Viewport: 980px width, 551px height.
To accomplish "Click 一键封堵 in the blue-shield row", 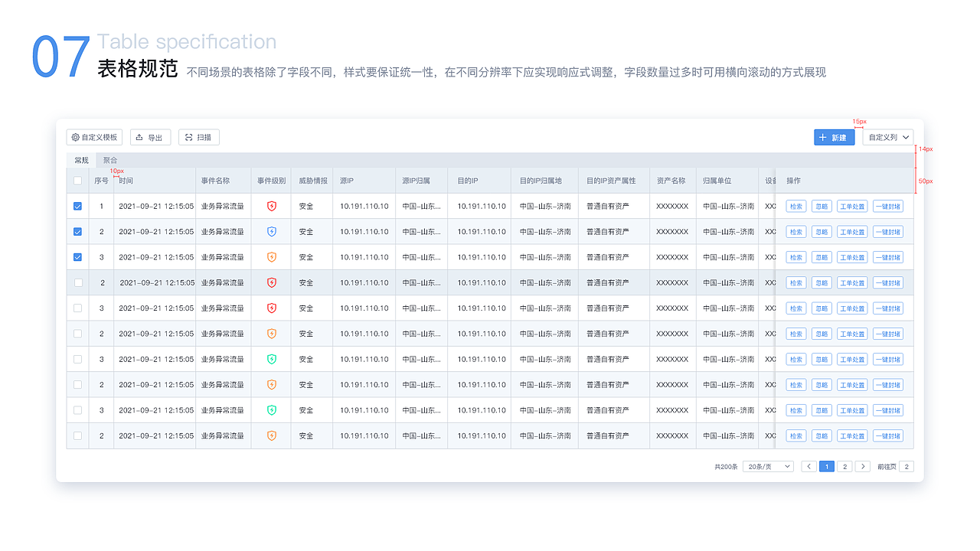I will (888, 232).
